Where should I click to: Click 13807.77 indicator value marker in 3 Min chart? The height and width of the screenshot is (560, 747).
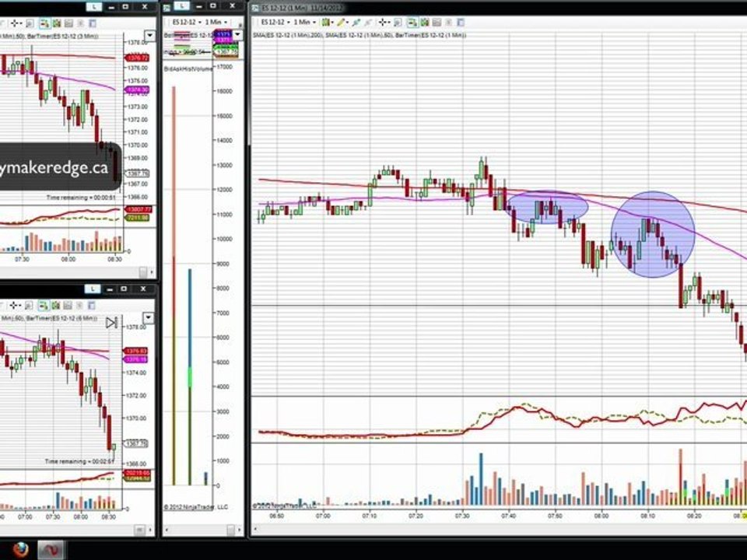point(137,209)
